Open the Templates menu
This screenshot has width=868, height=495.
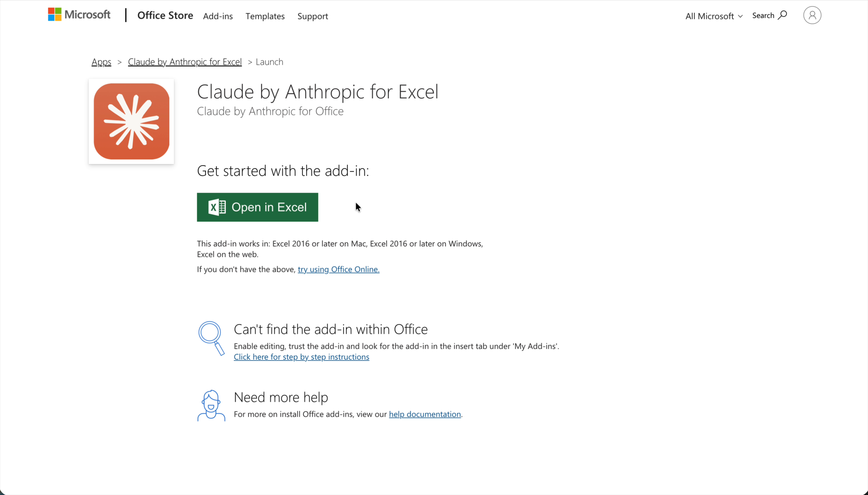click(x=265, y=16)
